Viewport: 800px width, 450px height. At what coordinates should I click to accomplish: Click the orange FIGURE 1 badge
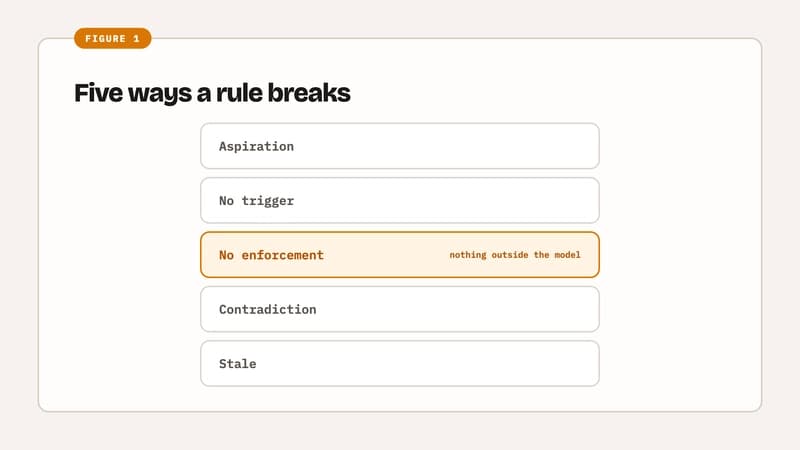pos(113,38)
